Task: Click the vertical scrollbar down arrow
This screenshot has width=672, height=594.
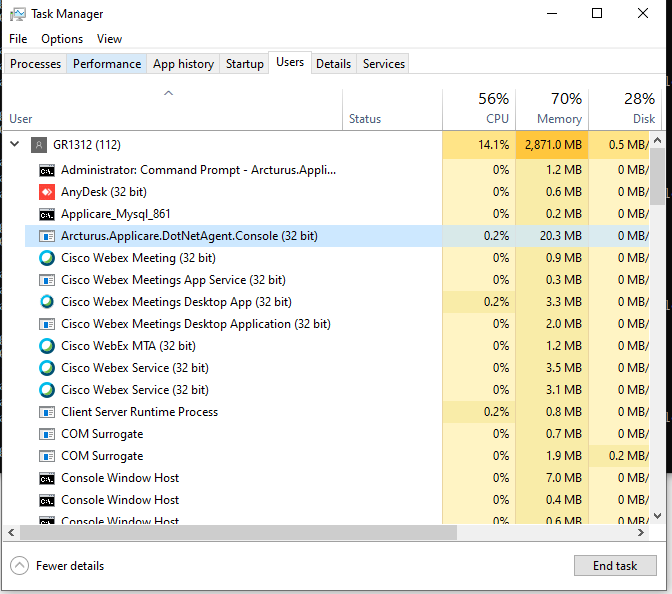Action: pos(657,514)
